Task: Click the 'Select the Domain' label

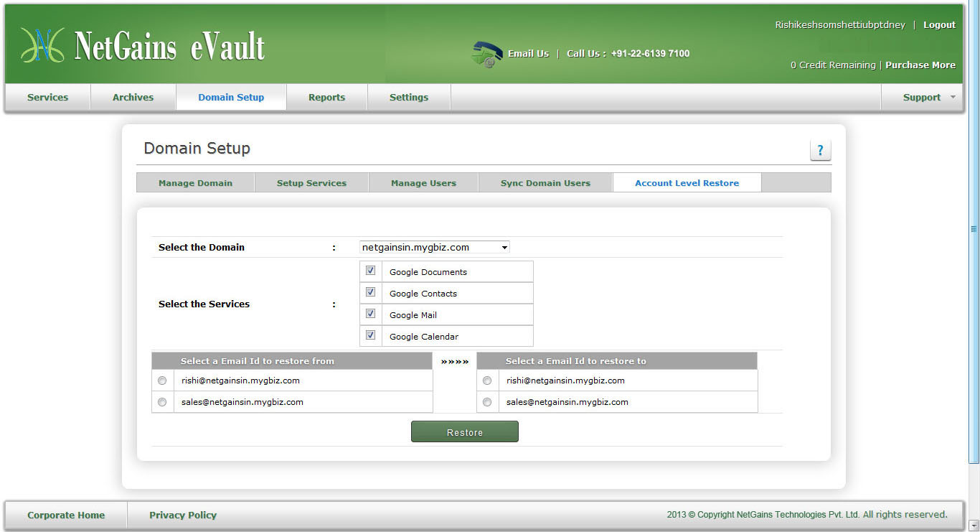Action: point(202,248)
